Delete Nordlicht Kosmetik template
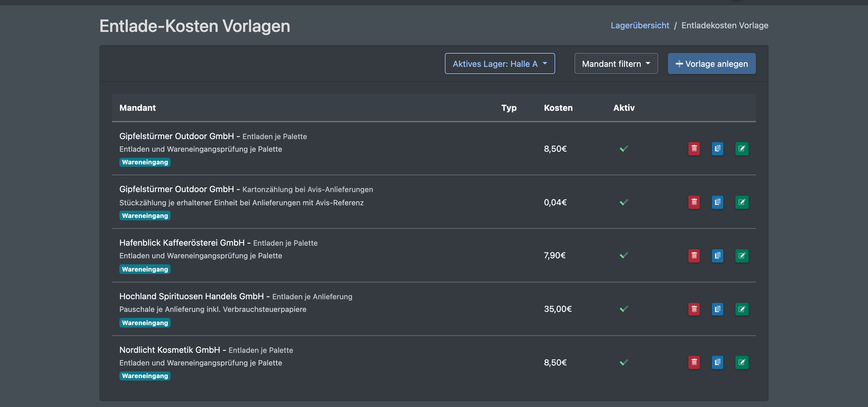The width and height of the screenshot is (868, 407). point(694,362)
